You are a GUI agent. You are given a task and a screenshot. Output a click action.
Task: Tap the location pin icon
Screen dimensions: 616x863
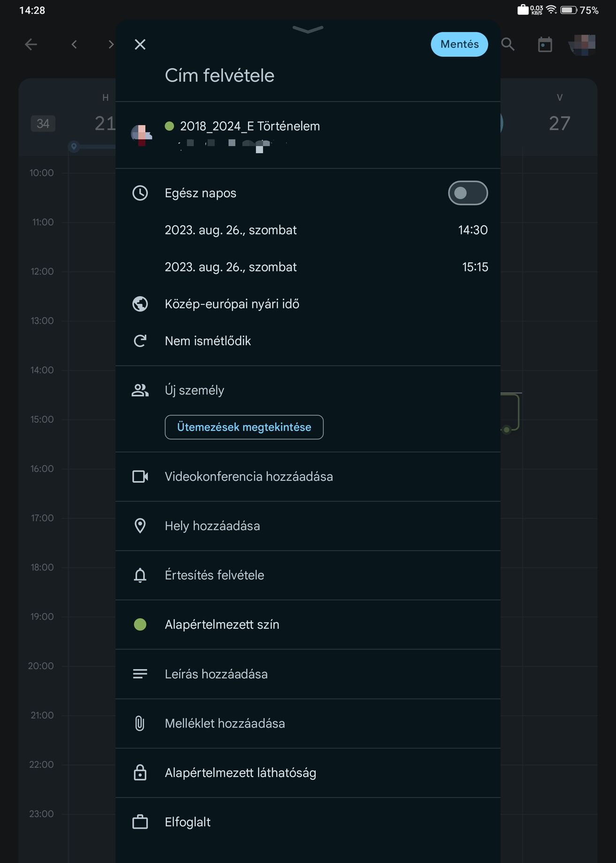click(x=140, y=526)
